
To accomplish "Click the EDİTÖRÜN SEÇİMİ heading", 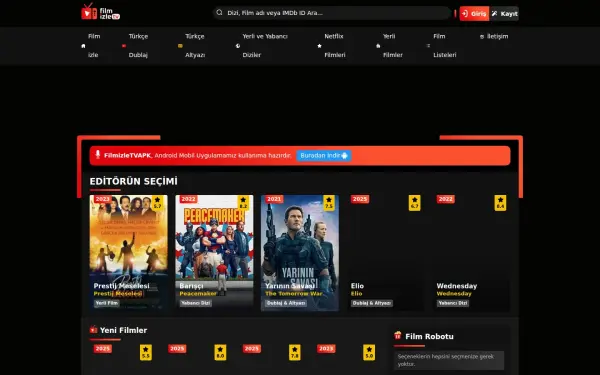I will (x=134, y=181).
